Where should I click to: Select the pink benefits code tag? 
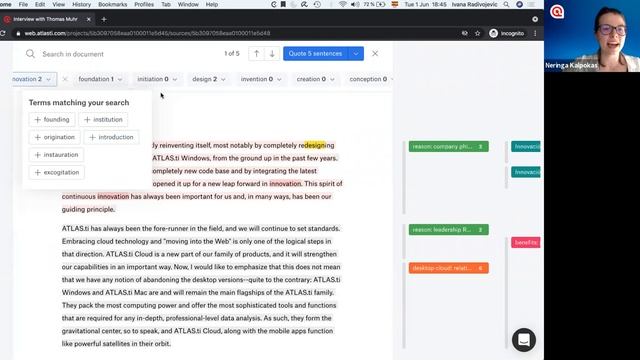(x=526, y=242)
